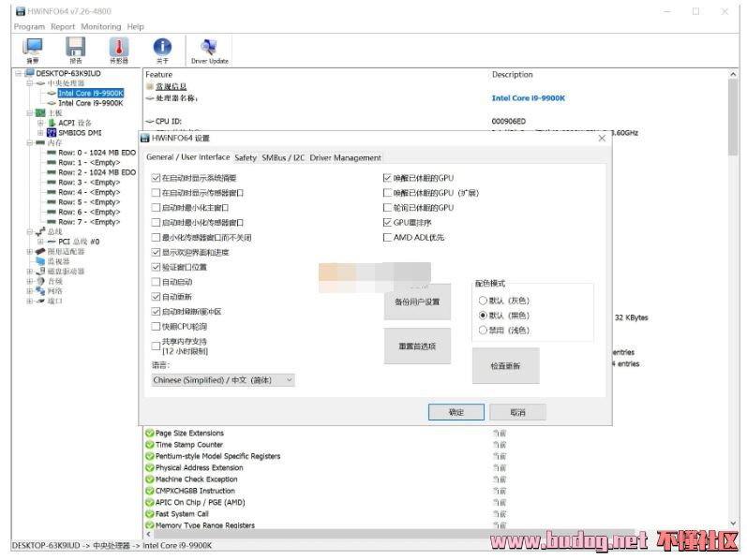Click the SMBIOS DMI icon

pos(52,133)
